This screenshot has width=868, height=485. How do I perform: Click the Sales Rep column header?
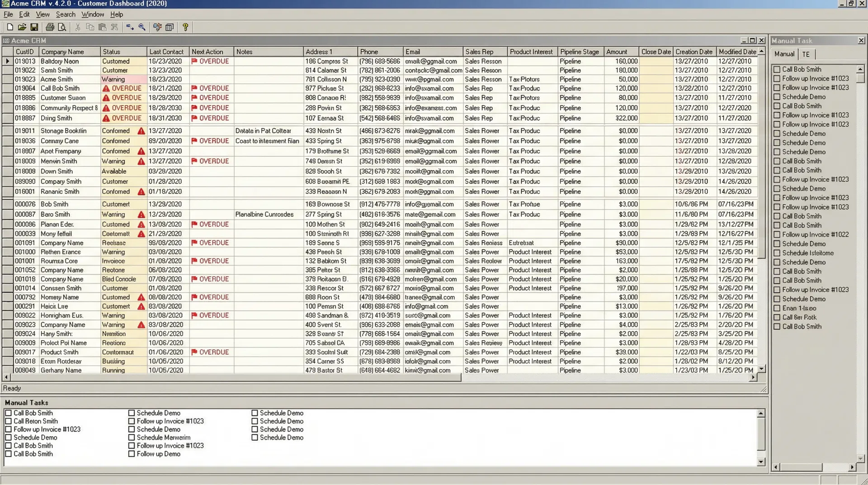tap(479, 52)
